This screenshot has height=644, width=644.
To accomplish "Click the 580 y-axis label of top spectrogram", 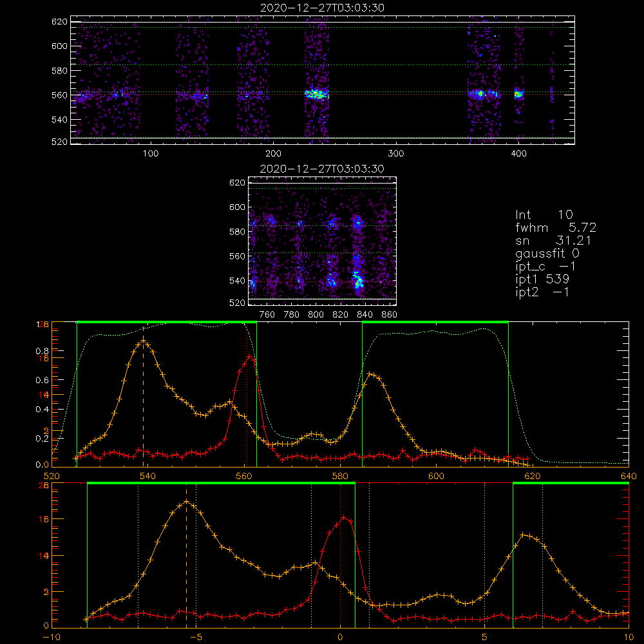I will click(x=59, y=71).
